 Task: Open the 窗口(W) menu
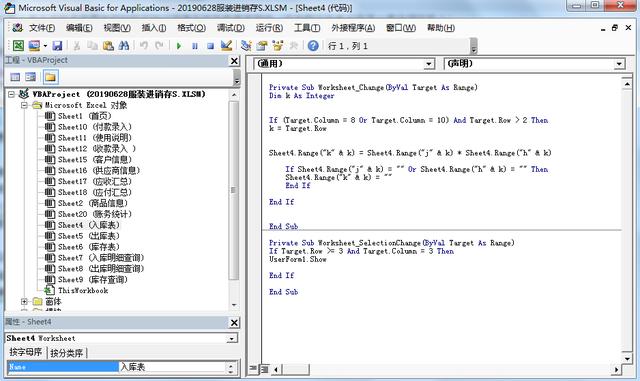click(401, 28)
